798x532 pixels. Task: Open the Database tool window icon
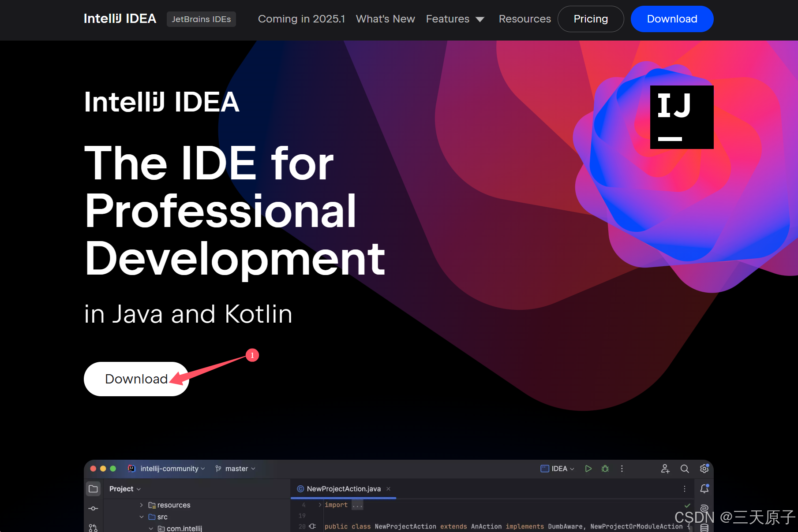704,528
